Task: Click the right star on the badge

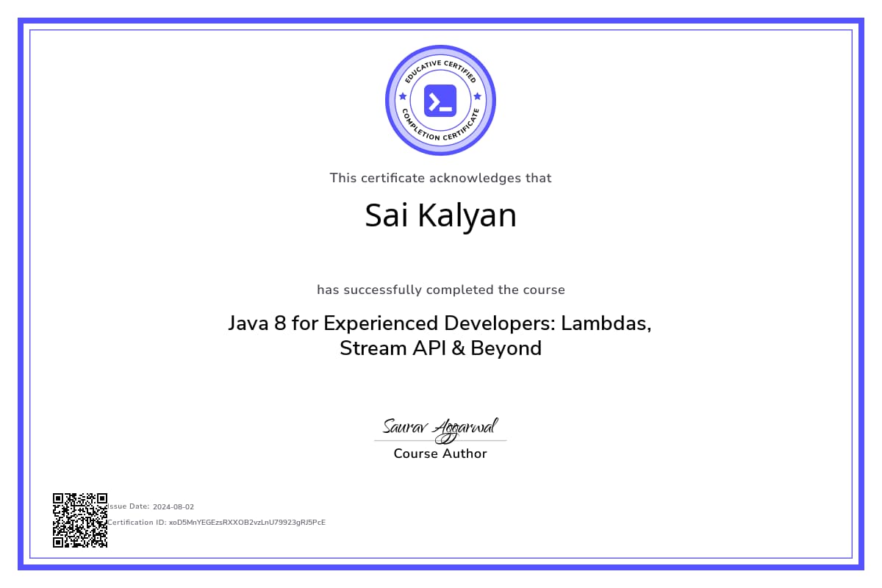Action: [x=478, y=96]
